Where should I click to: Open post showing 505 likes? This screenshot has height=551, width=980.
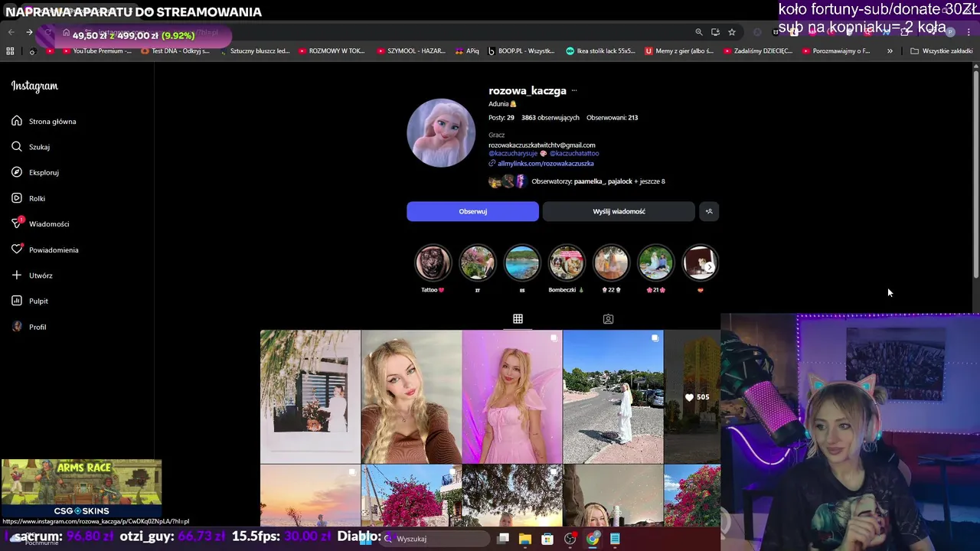(x=692, y=396)
